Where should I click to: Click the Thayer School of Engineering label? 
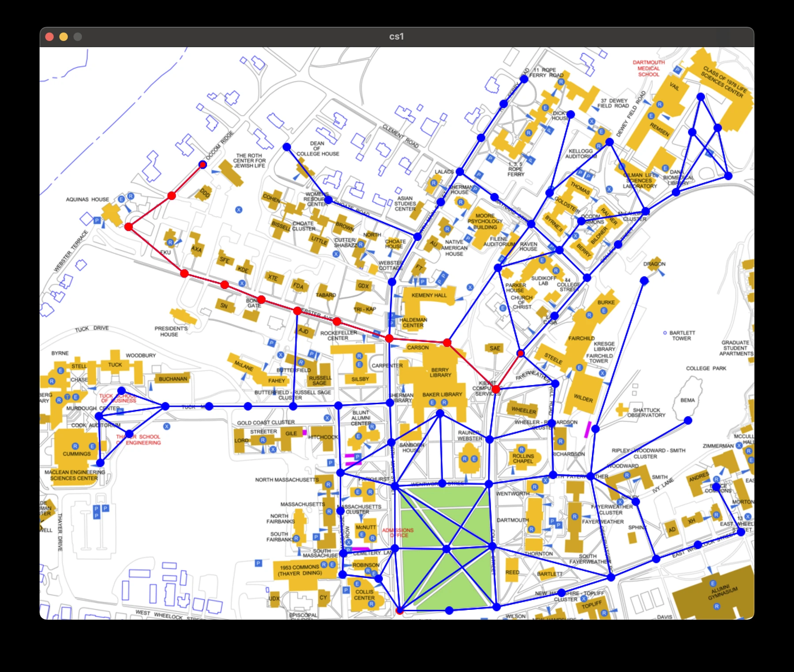click(139, 439)
